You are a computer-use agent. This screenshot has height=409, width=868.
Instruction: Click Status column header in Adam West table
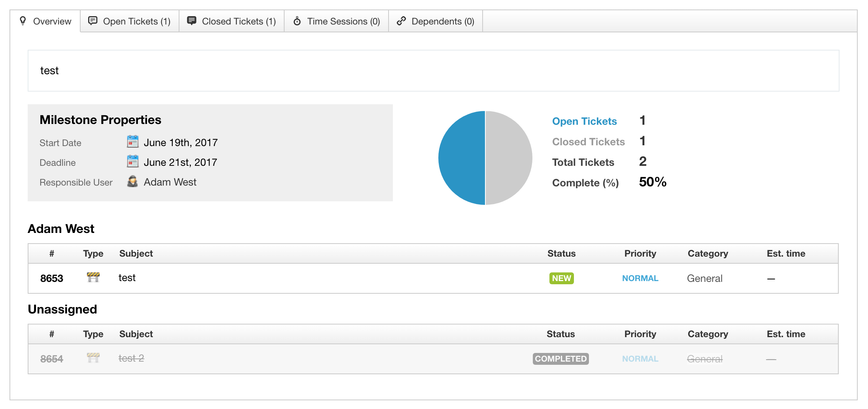coord(561,253)
